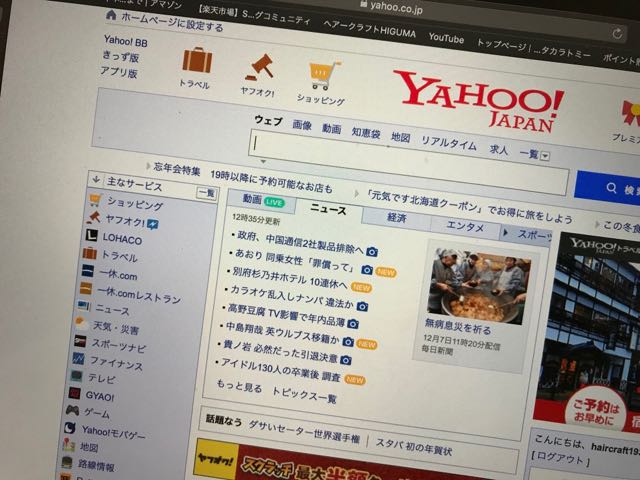640x480 pixels.
Task: Click the スポーツナビ icon in sidebar
Action: (x=80, y=341)
